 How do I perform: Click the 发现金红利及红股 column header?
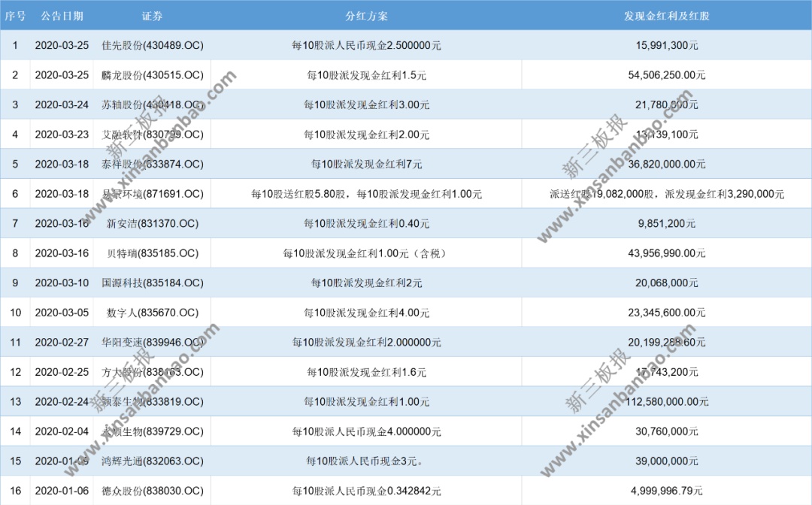pos(666,16)
